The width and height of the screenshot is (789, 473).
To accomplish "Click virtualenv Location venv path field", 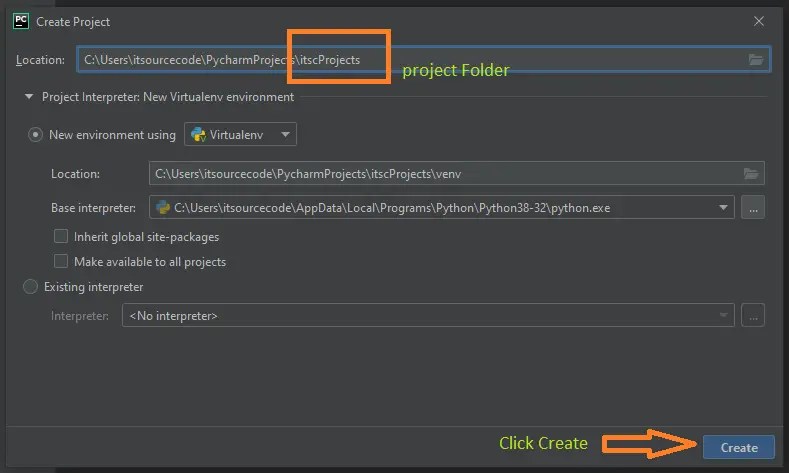I will point(456,174).
